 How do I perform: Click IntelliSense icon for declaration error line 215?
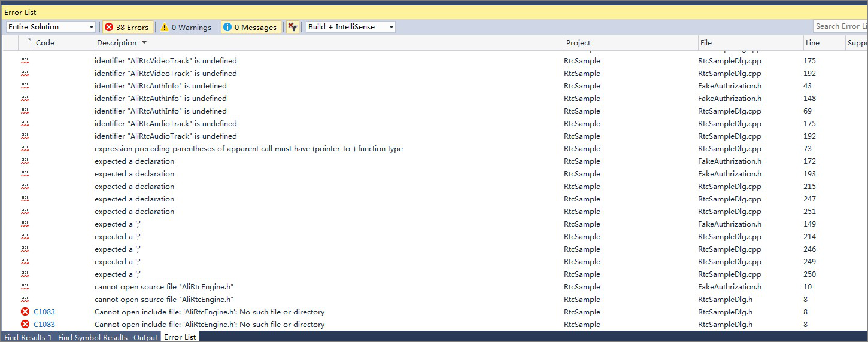pos(25,186)
